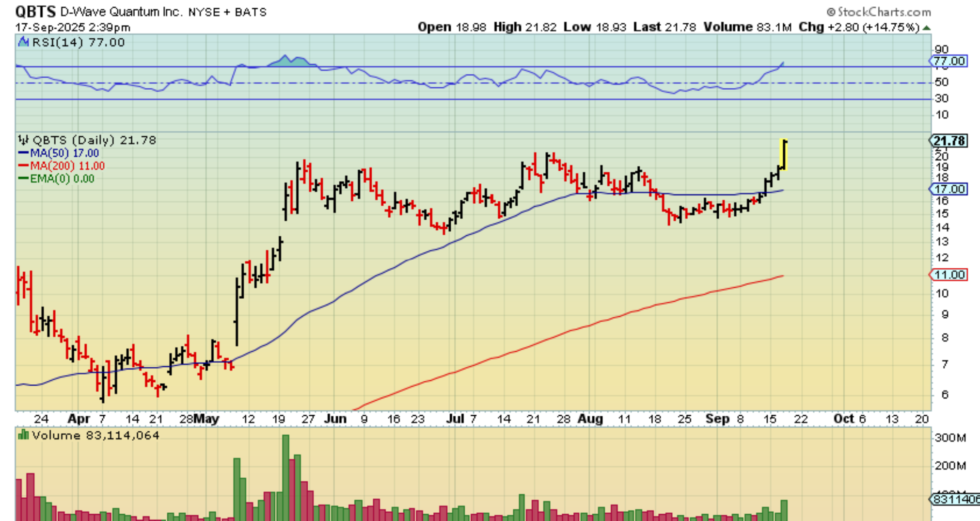Click the May label on the date axis

click(x=206, y=419)
